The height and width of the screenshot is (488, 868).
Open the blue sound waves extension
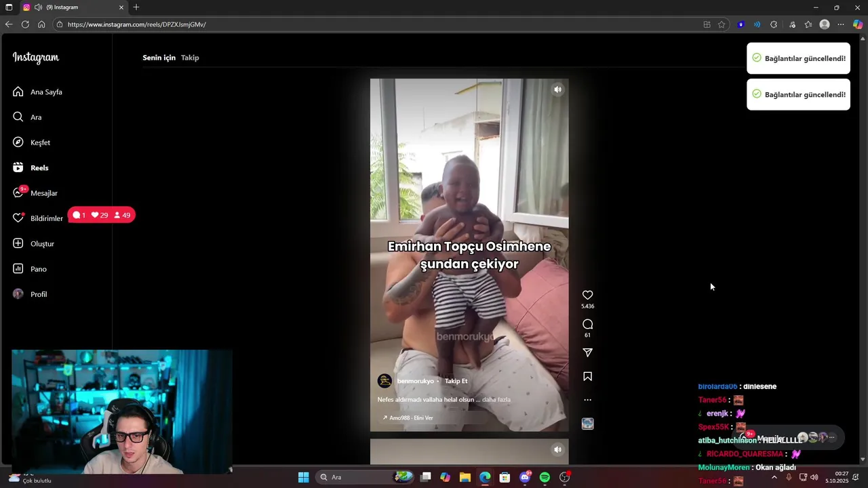coord(757,24)
